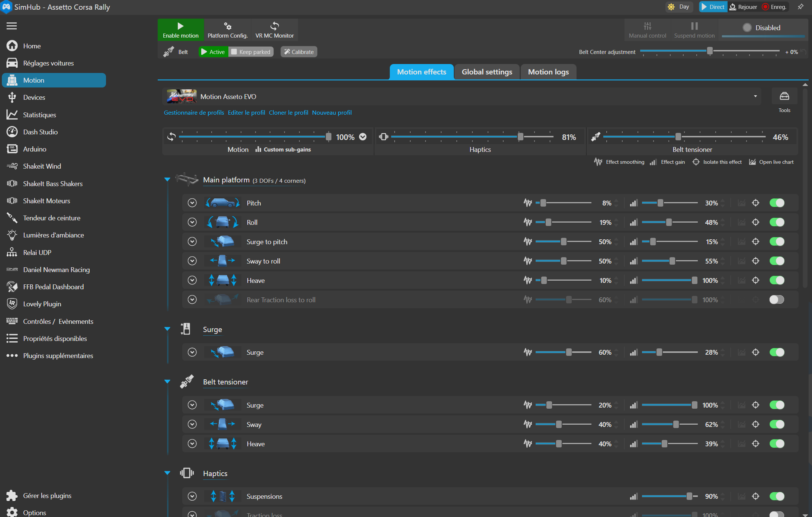Collapse the Surge section triangle
The width and height of the screenshot is (812, 517).
pos(167,329)
